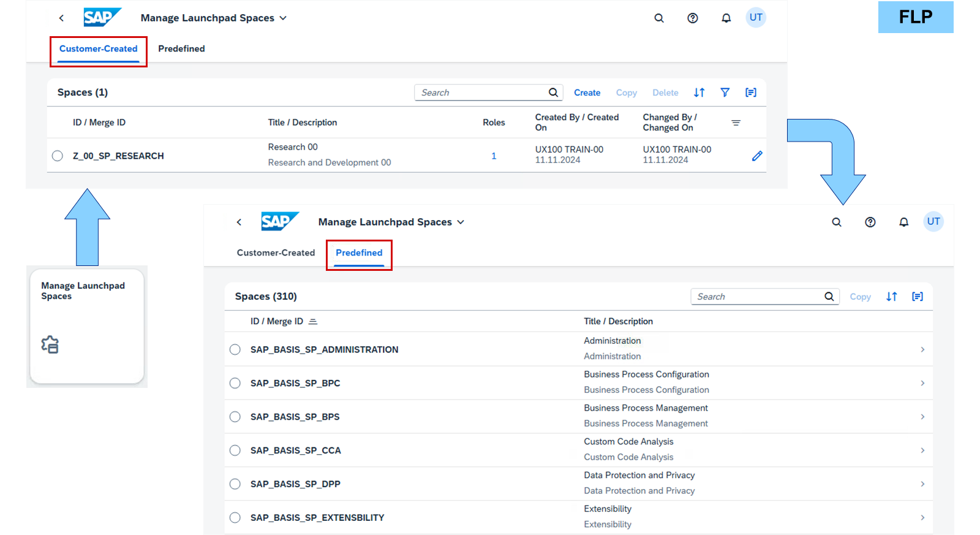The height and width of the screenshot is (535, 980).
Task: Click SAP_BASIS_SP_ADMINISTRATION ID text
Action: (x=324, y=349)
